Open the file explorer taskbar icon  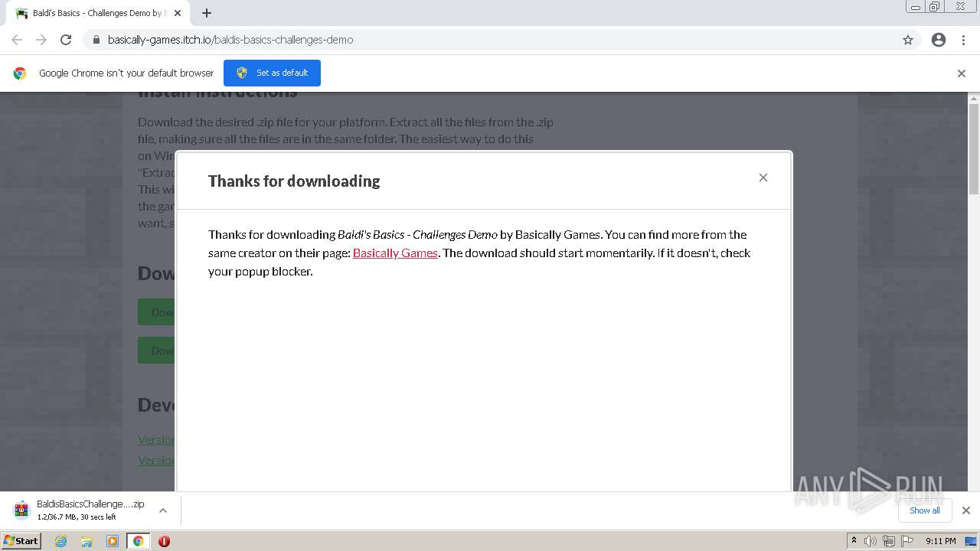[87, 541]
